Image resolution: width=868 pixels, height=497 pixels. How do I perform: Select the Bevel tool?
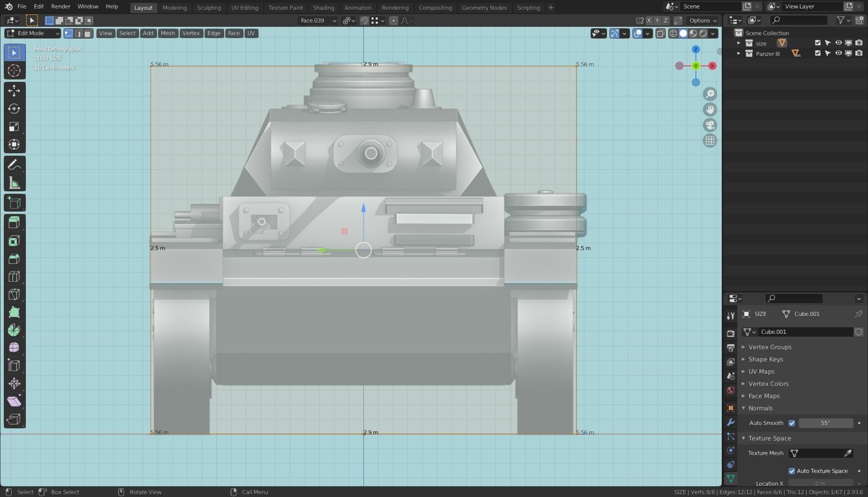[14, 259]
